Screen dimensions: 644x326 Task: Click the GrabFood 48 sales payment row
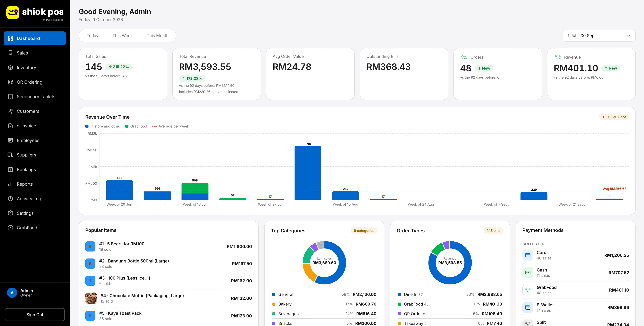point(576,290)
